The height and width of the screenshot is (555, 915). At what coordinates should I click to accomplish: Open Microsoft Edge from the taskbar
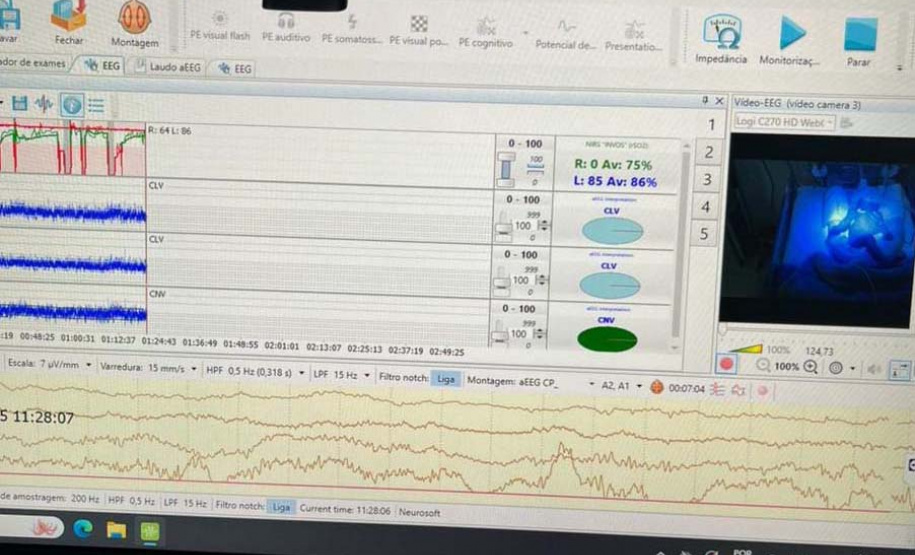point(83,529)
